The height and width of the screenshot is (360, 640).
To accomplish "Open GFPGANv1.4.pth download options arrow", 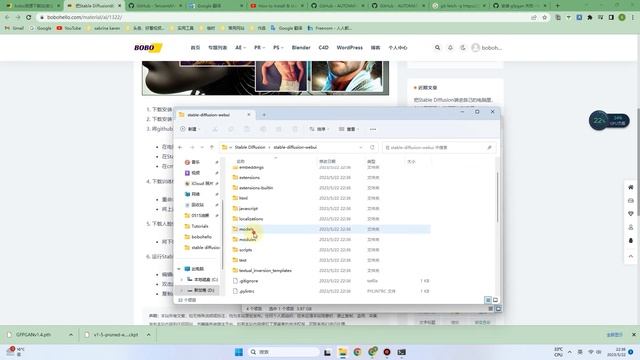I will click(71, 335).
